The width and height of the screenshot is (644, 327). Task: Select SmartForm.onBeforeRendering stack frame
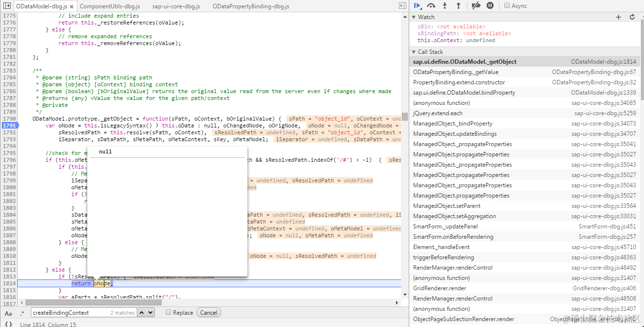[524, 237]
